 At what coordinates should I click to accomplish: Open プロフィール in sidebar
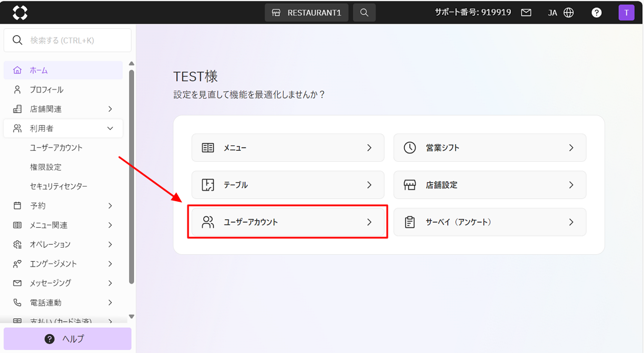coord(63,89)
